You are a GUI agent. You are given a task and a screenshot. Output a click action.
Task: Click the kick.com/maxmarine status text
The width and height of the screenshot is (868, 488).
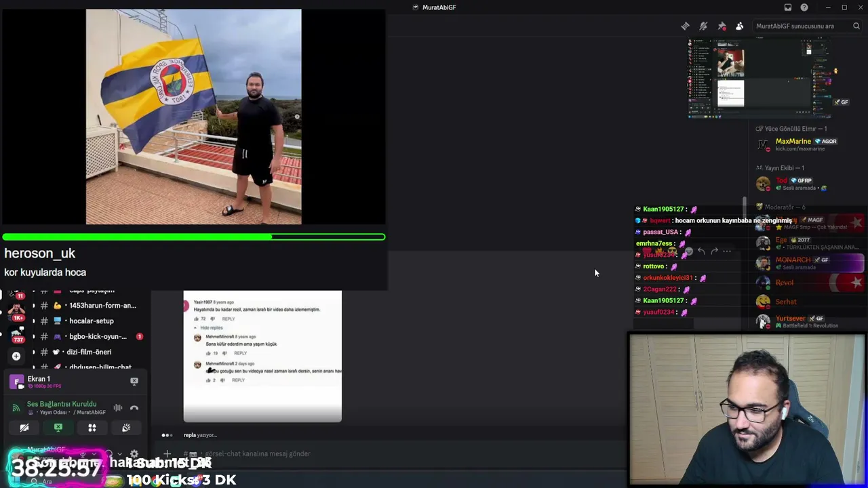pyautogui.click(x=800, y=149)
